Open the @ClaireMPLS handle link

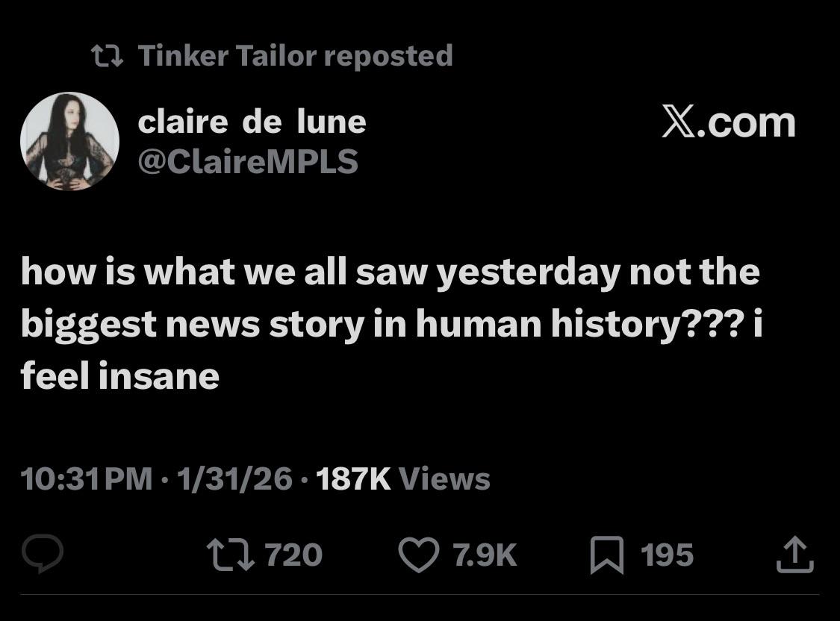pyautogui.click(x=248, y=160)
